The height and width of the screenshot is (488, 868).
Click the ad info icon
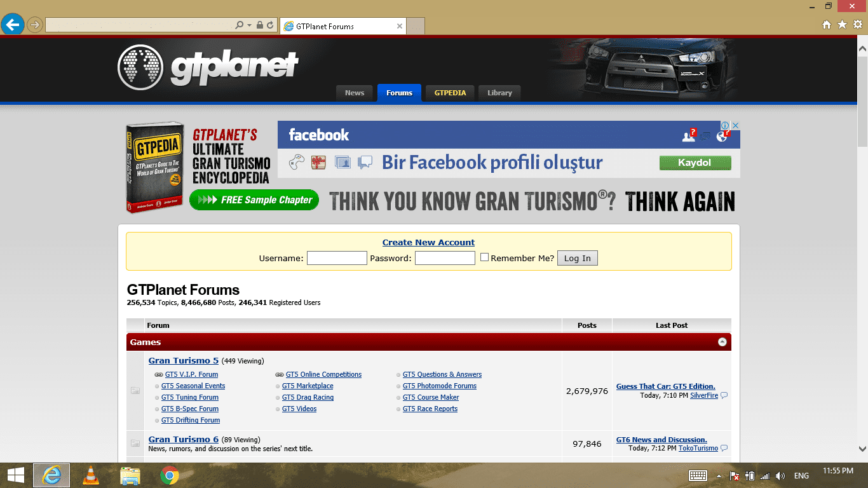[725, 126]
